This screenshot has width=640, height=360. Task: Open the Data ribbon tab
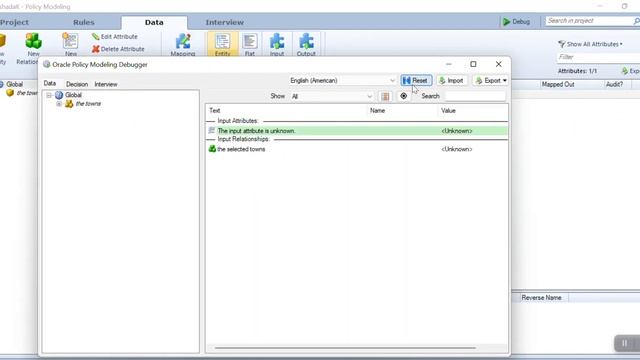tap(154, 22)
